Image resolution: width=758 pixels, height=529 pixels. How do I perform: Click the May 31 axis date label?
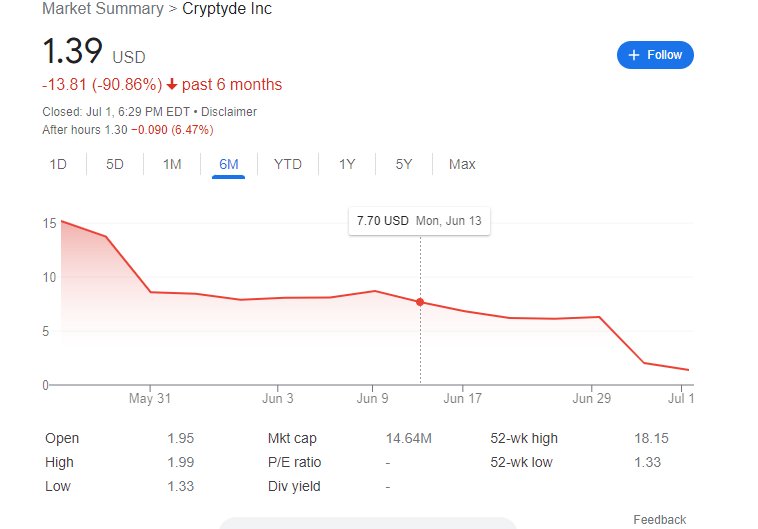150,398
